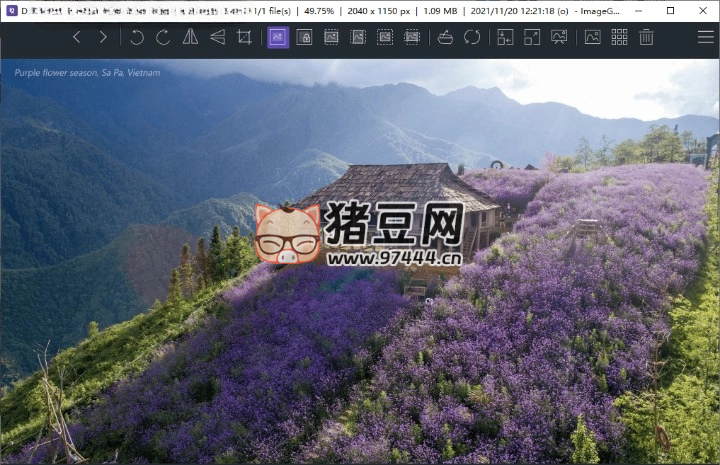The height and width of the screenshot is (465, 720).
Task: Go to the next image
Action: pyautogui.click(x=103, y=37)
